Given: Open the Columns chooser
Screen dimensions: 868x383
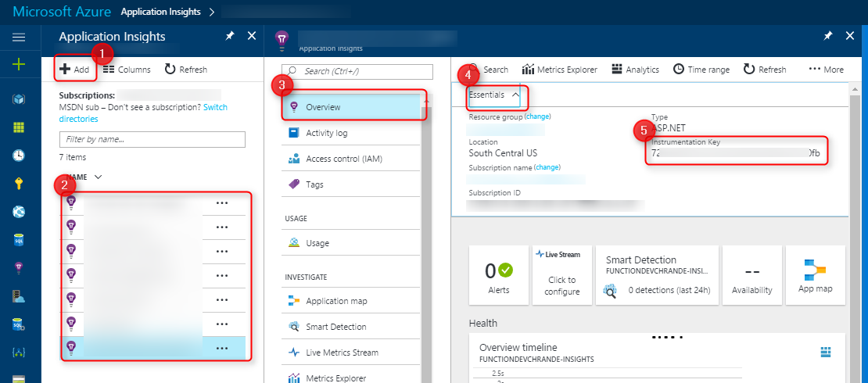Looking at the screenshot, I should [127, 70].
